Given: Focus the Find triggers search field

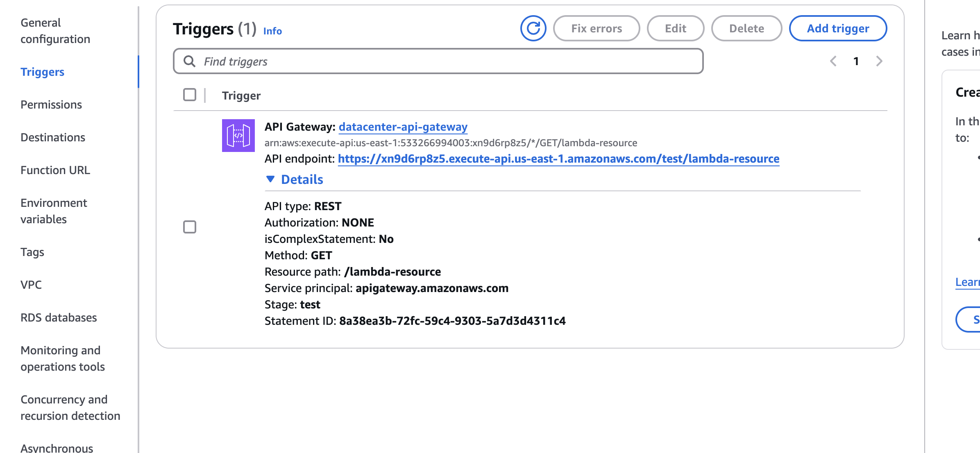Looking at the screenshot, I should 438,61.
